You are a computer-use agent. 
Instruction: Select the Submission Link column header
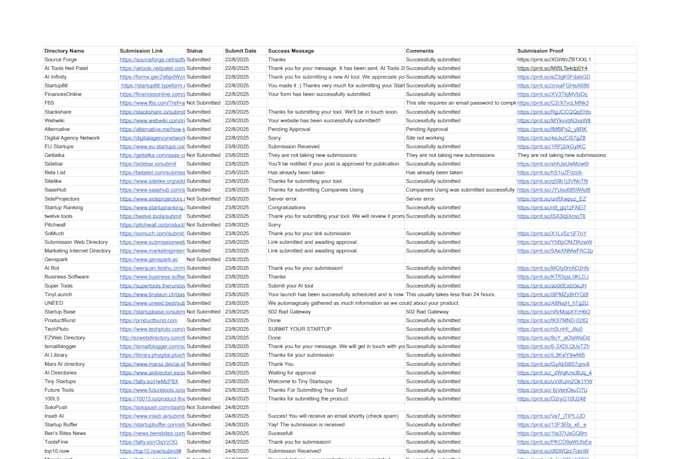coord(141,51)
